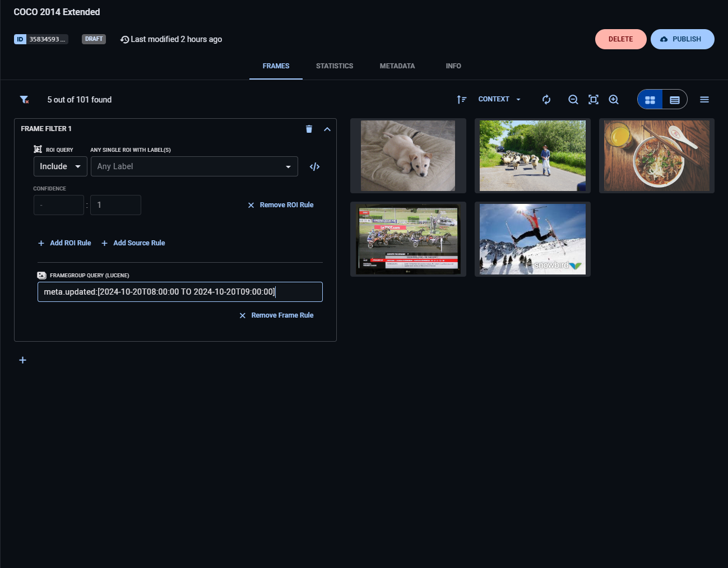Click the sort order icon
The width and height of the screenshot is (728, 568).
(461, 100)
